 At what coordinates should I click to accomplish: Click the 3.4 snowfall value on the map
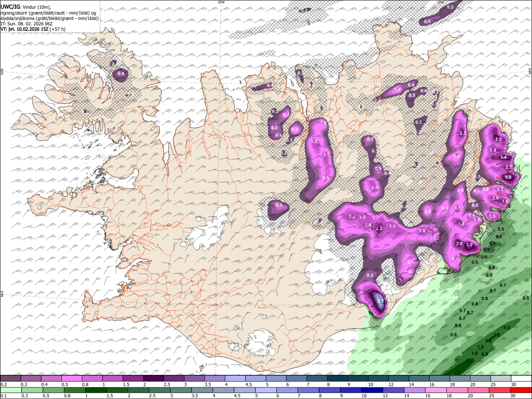503,158
